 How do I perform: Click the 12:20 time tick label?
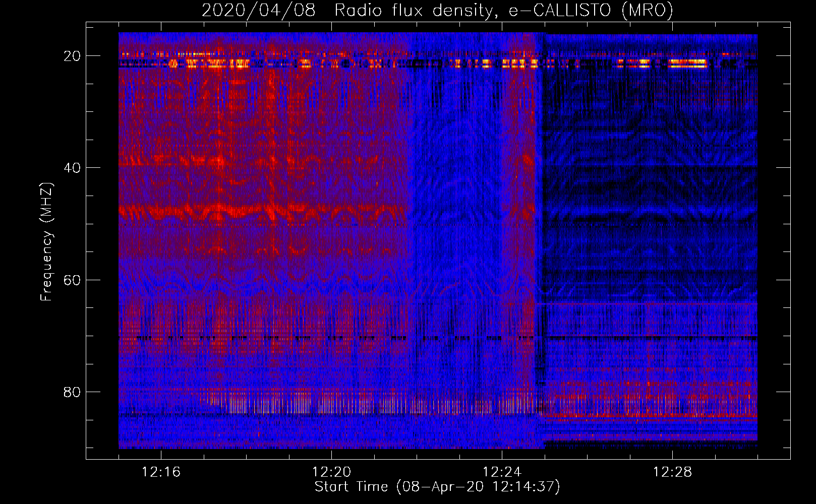331,472
